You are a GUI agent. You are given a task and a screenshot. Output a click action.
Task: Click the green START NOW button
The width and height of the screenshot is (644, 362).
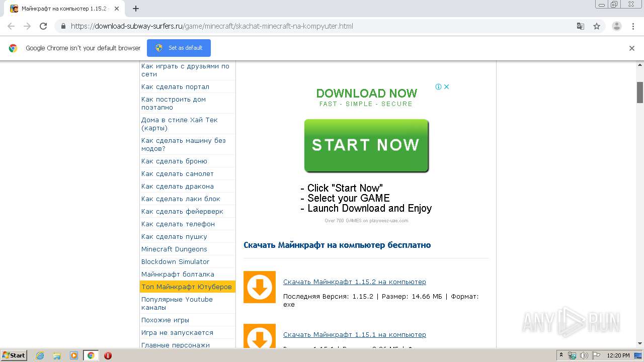[x=366, y=146]
